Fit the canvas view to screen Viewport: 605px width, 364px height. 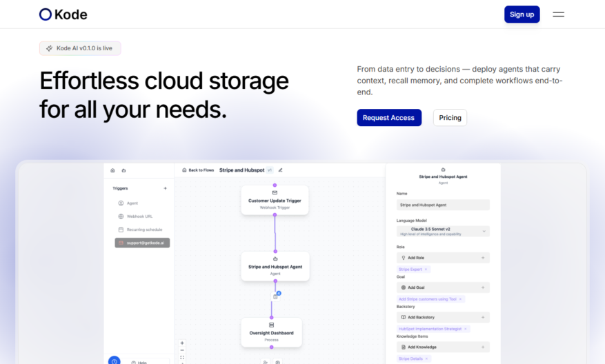click(x=182, y=357)
